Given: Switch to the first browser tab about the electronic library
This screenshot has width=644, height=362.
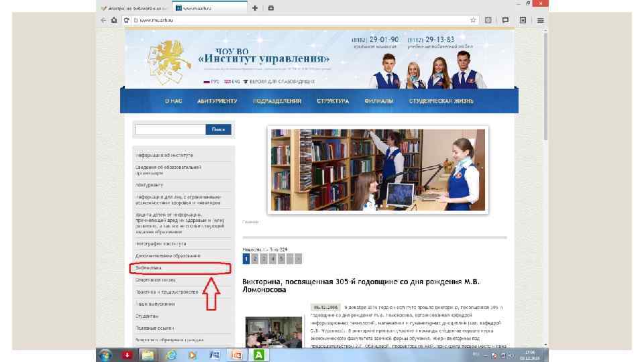Looking at the screenshot, I should [133, 8].
